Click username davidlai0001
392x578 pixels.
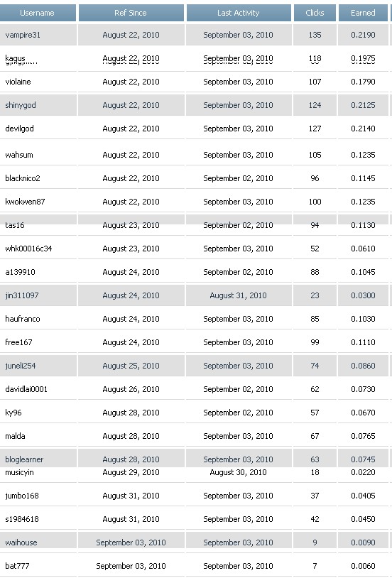(26, 389)
